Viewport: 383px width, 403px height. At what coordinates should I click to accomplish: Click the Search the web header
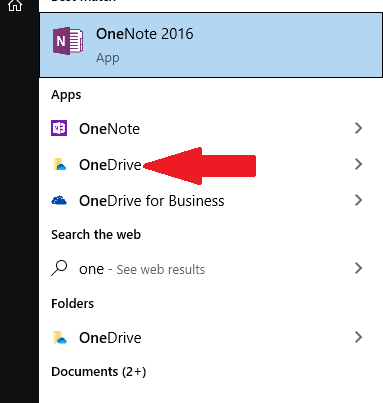[96, 234]
